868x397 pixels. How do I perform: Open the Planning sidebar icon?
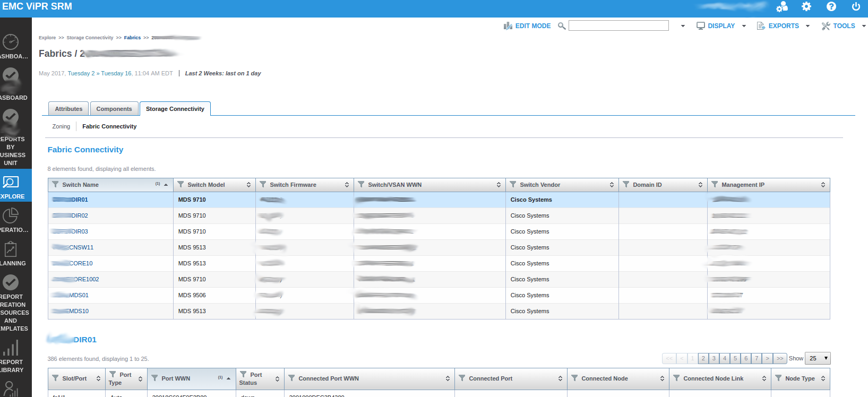pos(11,249)
